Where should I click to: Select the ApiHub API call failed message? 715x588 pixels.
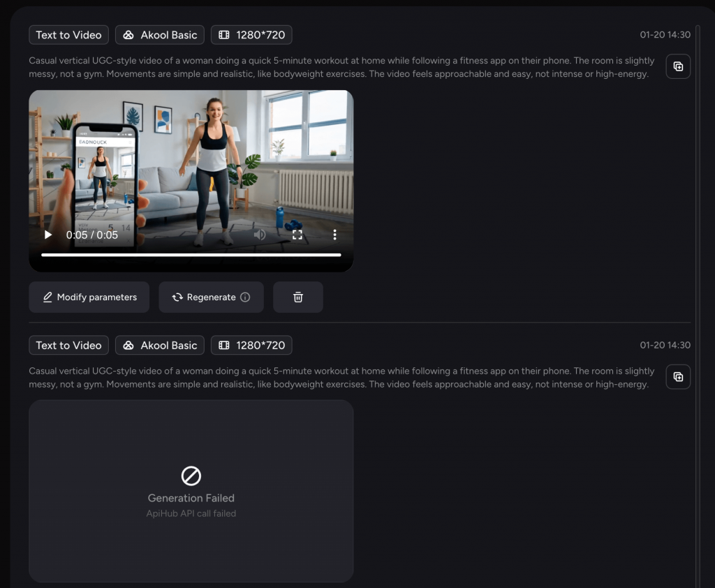[191, 513]
